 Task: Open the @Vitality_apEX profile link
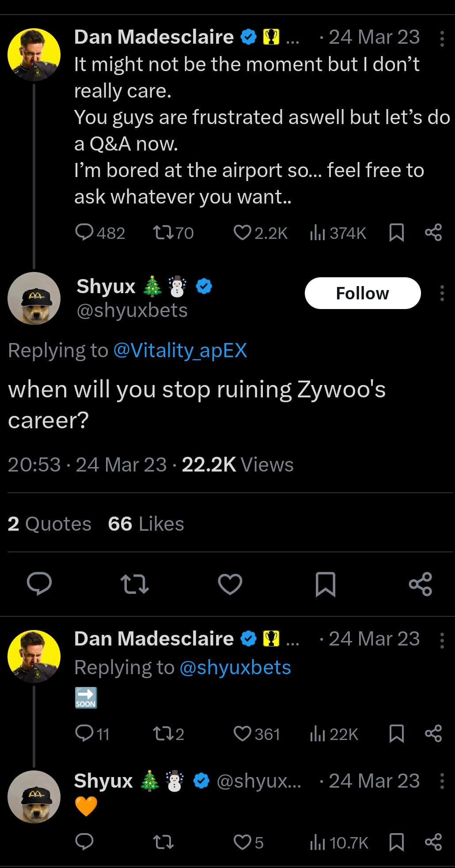180,350
